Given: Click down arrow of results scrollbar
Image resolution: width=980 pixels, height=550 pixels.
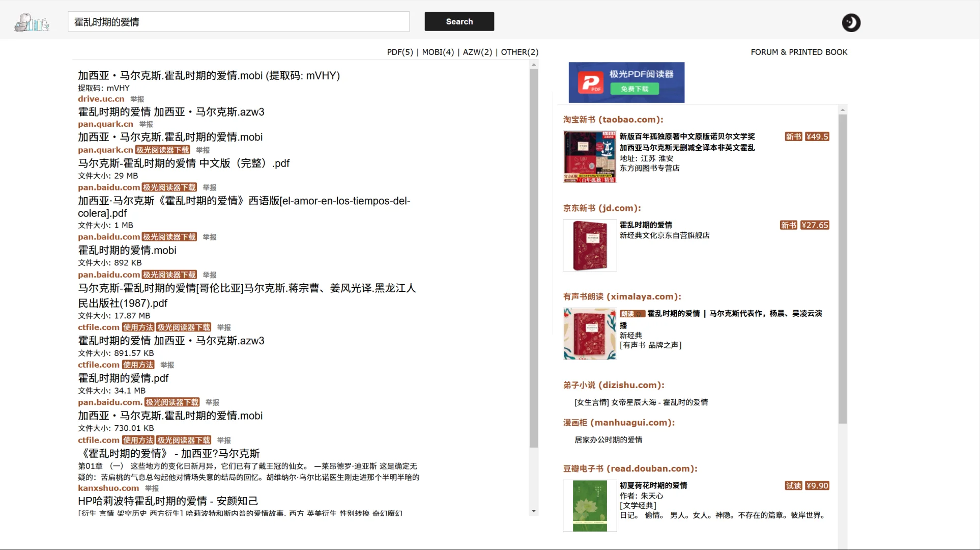Looking at the screenshot, I should (x=534, y=511).
